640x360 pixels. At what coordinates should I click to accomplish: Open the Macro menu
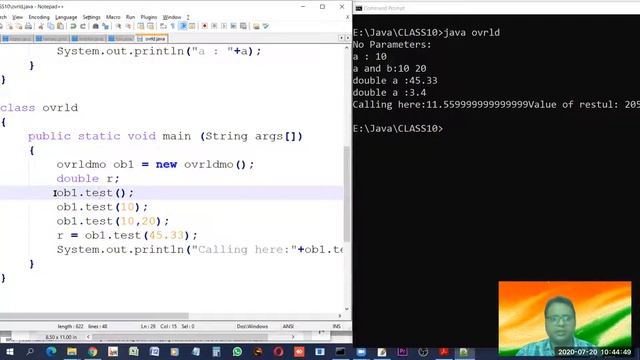113,17
